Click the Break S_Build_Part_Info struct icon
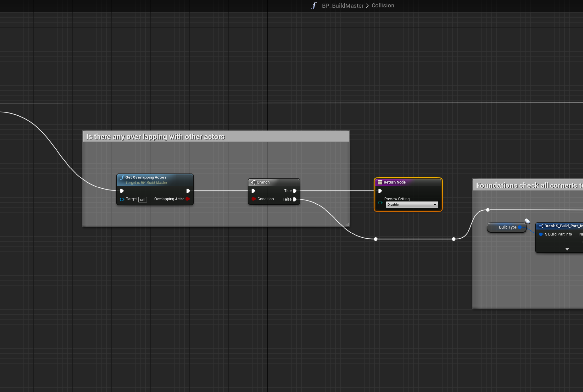Image resolution: width=583 pixels, height=392 pixels. (x=541, y=226)
